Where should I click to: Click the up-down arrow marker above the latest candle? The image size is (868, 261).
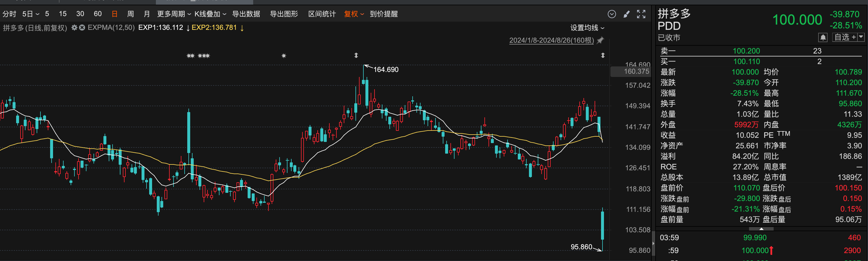(603, 55)
